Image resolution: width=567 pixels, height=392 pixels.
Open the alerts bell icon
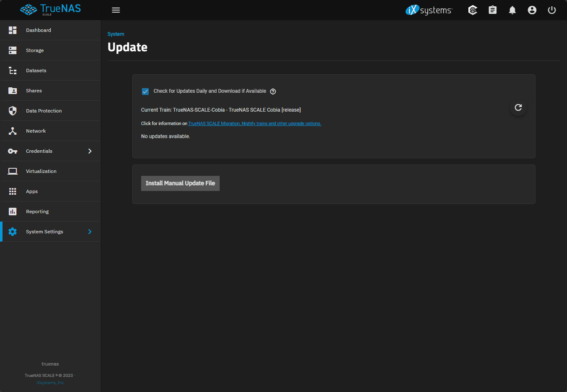click(x=512, y=10)
